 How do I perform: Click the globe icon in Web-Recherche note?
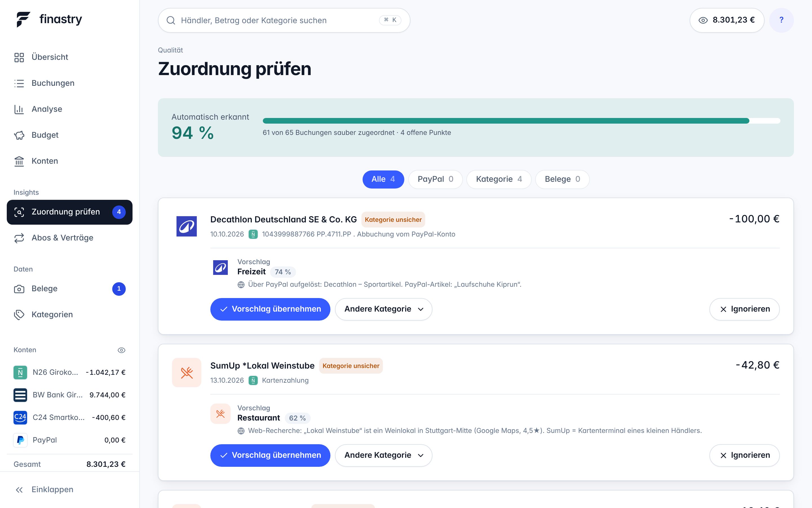[241, 431]
